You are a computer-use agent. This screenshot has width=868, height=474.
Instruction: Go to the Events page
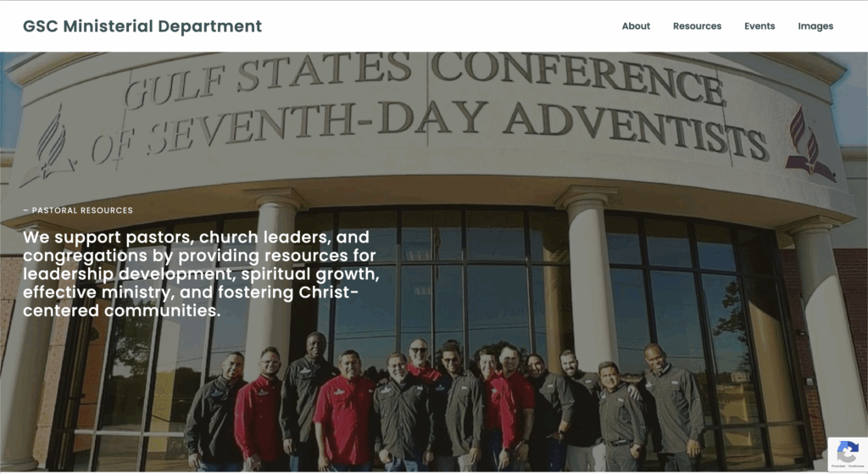click(759, 26)
